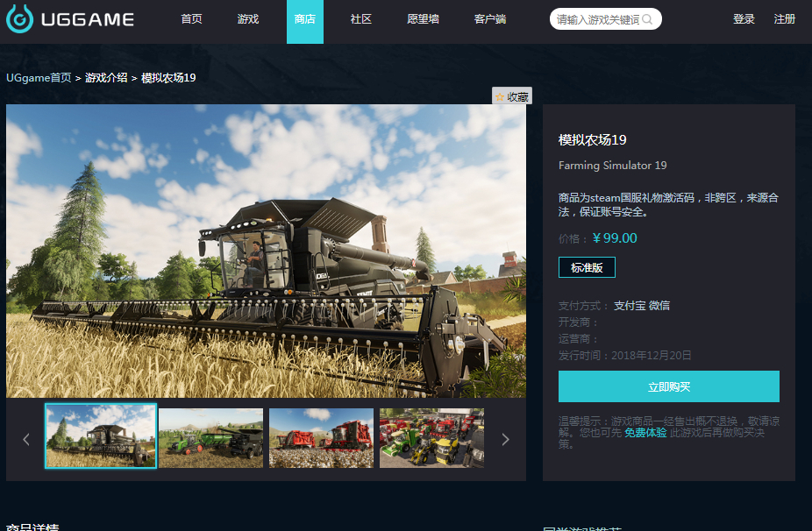Image resolution: width=812 pixels, height=531 pixels.
Task: Open the 愿望墙 nav item
Action: [423, 19]
